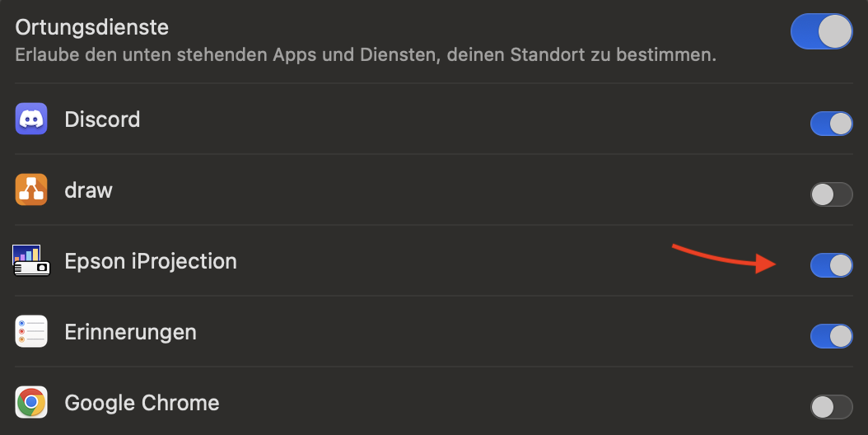Image resolution: width=868 pixels, height=435 pixels.
Task: Click the orange draw app icon
Action: [31, 189]
